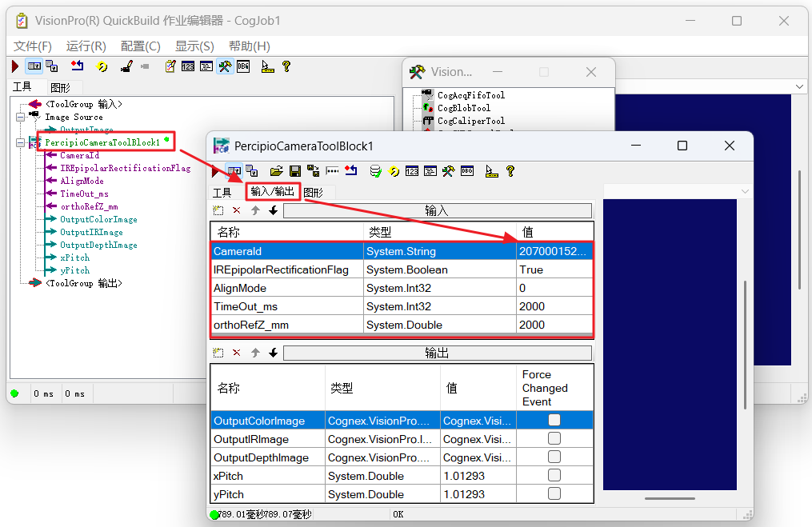Screen dimensions: 812x527
Task: Open the 文件(F) menu
Action: (33, 46)
